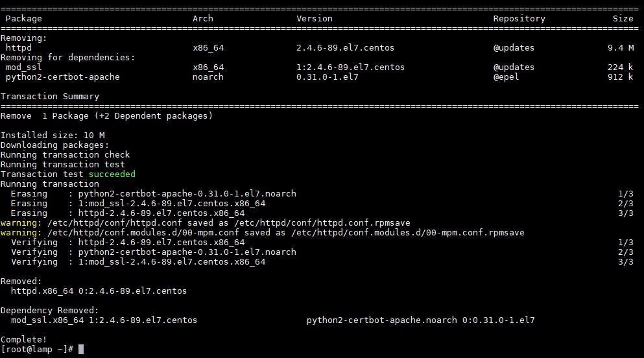Viewport: 644px width, 358px height.
Task: Click python2-certbot-apache in the package table
Action: [62, 77]
